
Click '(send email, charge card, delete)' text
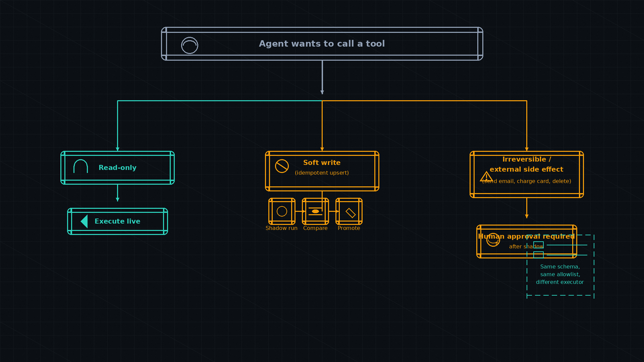(x=527, y=181)
